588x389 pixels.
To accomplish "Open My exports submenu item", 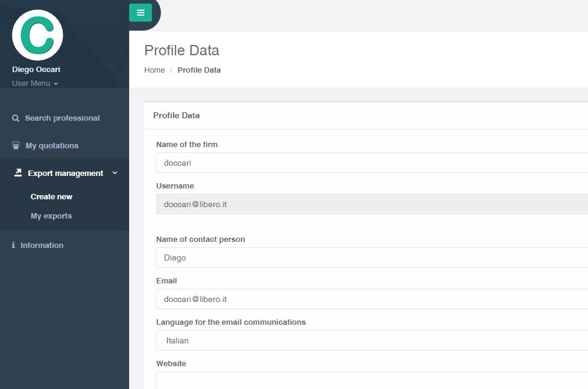I will tap(51, 216).
